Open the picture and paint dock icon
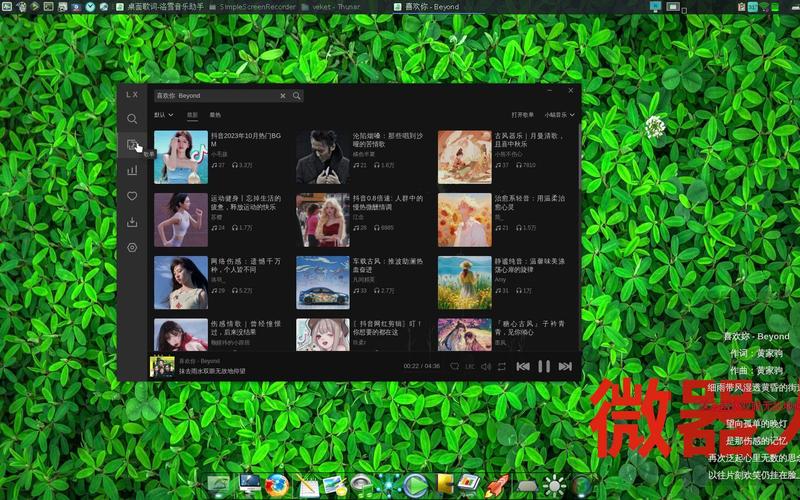The height and width of the screenshot is (500, 800). pos(335,485)
